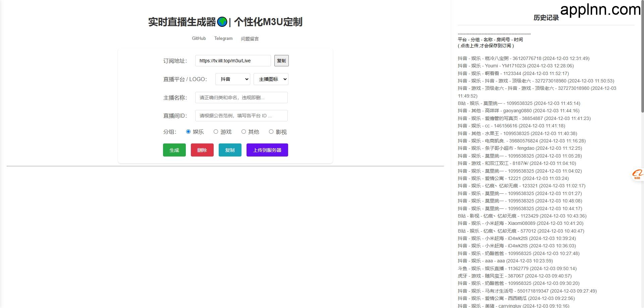Viewport: 644px width, 308px height.
Task: Select history entry 啊看看 1123344
Action: coord(513,73)
